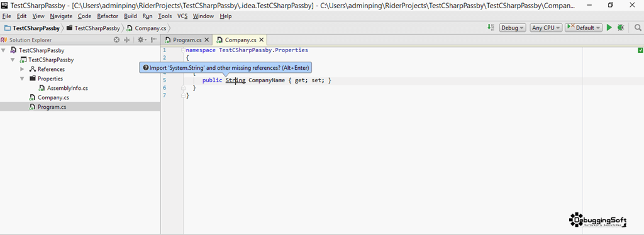Click the solution node icon in tree
Viewport: 644px width, 235px height.
click(14, 50)
